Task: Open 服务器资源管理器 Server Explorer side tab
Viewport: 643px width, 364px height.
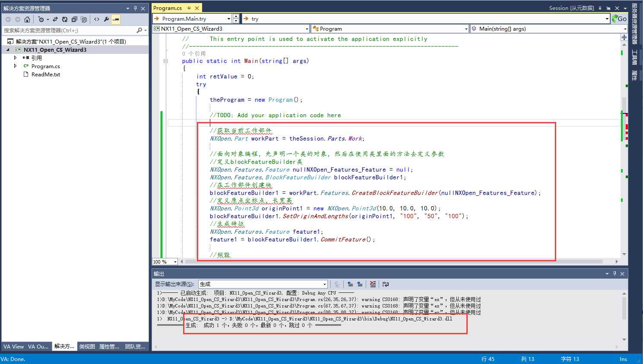Action: coord(634,23)
